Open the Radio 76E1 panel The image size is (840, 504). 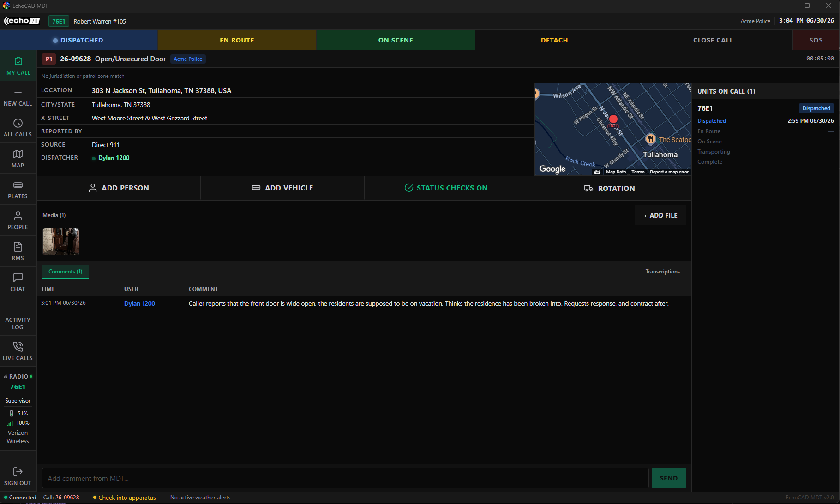(x=18, y=382)
